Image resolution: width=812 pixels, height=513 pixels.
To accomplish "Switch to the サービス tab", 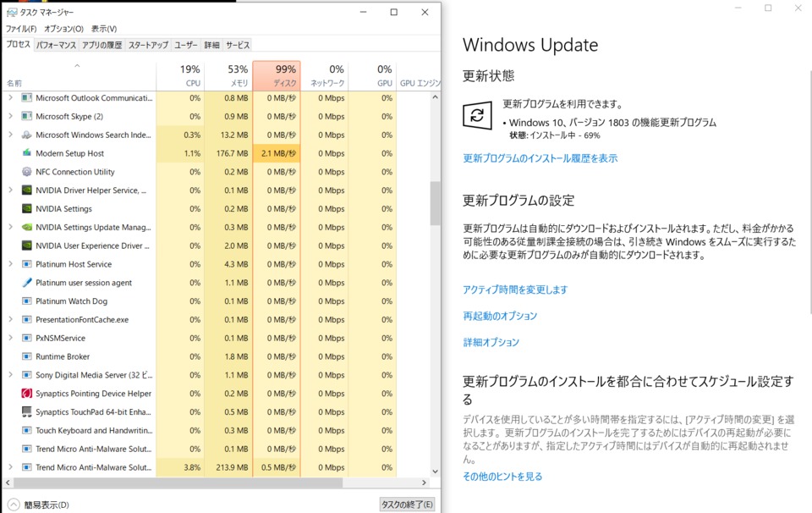I will [x=238, y=45].
